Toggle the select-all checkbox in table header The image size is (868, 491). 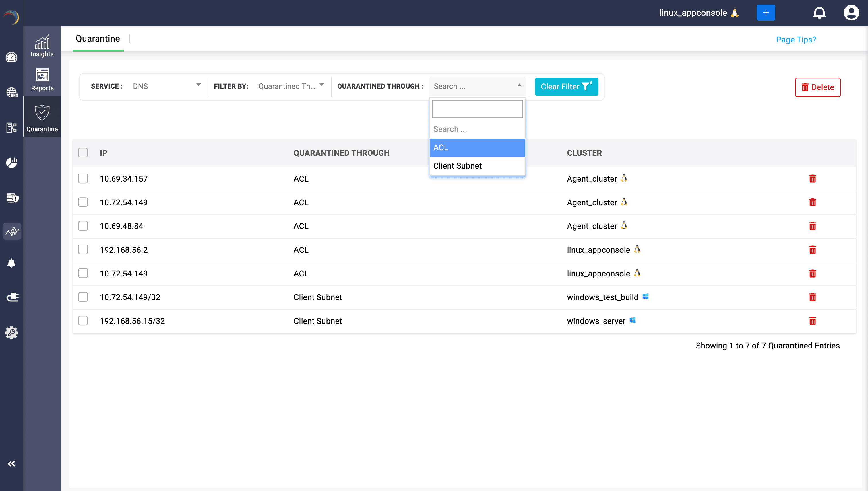83,153
